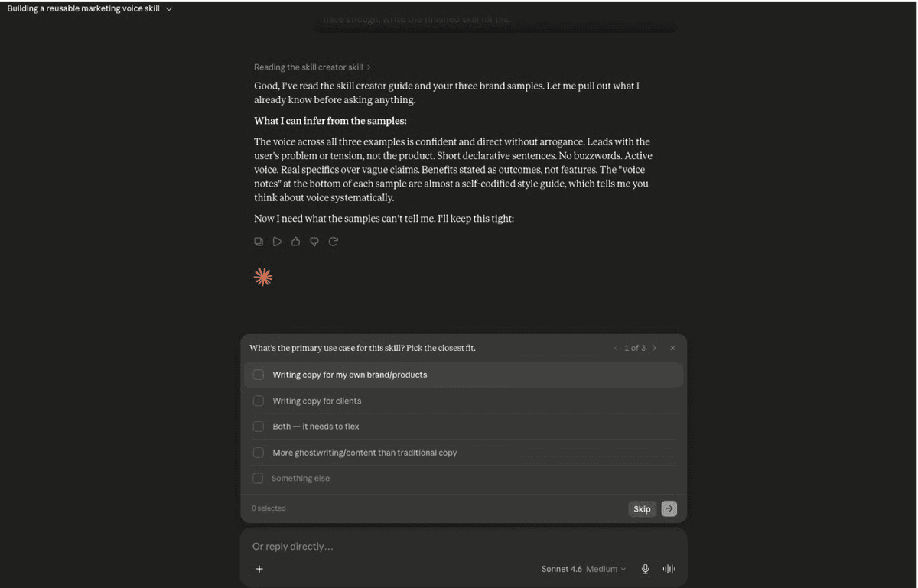918x588 pixels.
Task: Give thumbs down to the response
Action: [x=314, y=242]
